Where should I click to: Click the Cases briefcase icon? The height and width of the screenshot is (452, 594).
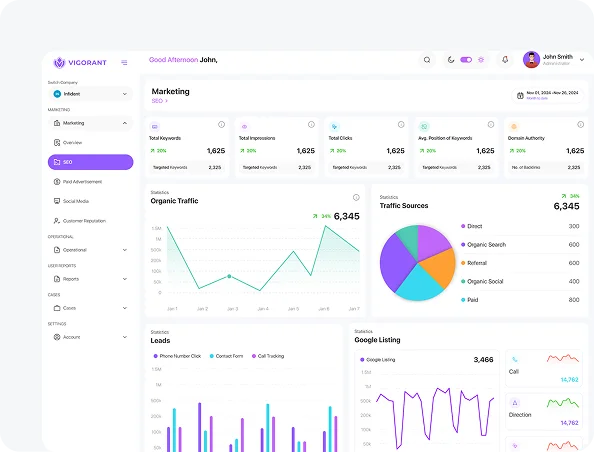pos(57,308)
